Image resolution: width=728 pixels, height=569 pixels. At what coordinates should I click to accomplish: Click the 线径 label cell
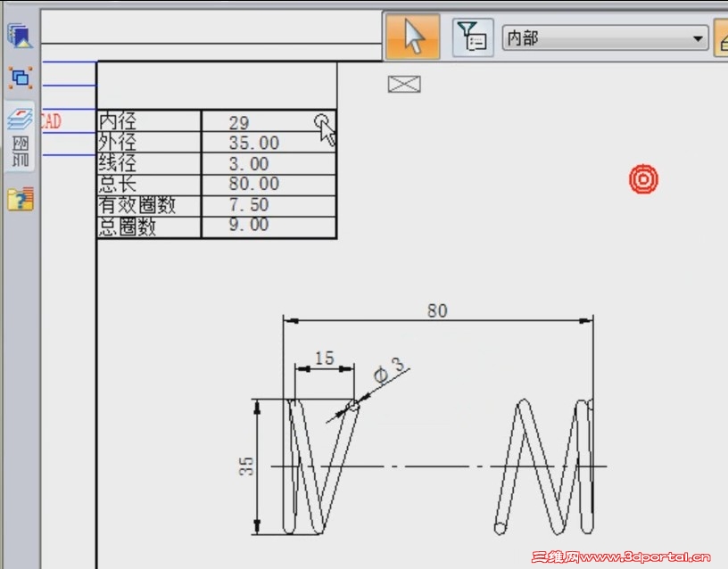[149, 163]
